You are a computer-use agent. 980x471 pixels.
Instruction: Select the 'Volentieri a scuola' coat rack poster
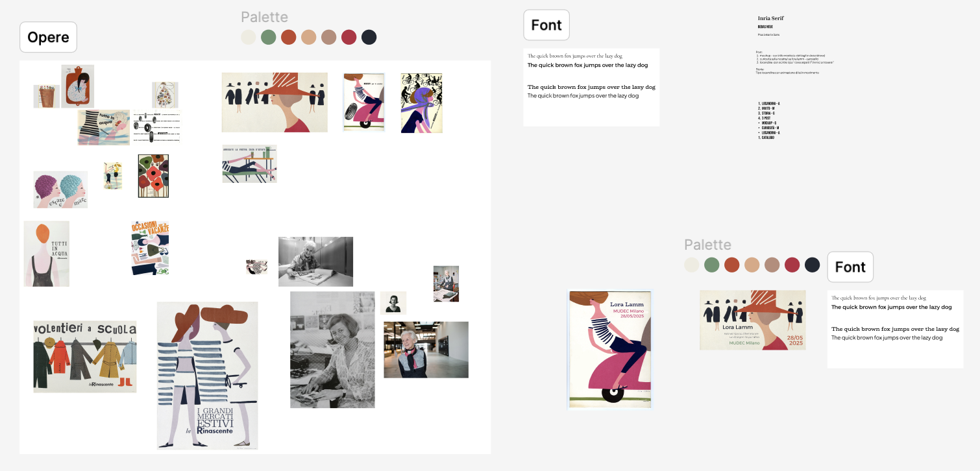tap(85, 356)
